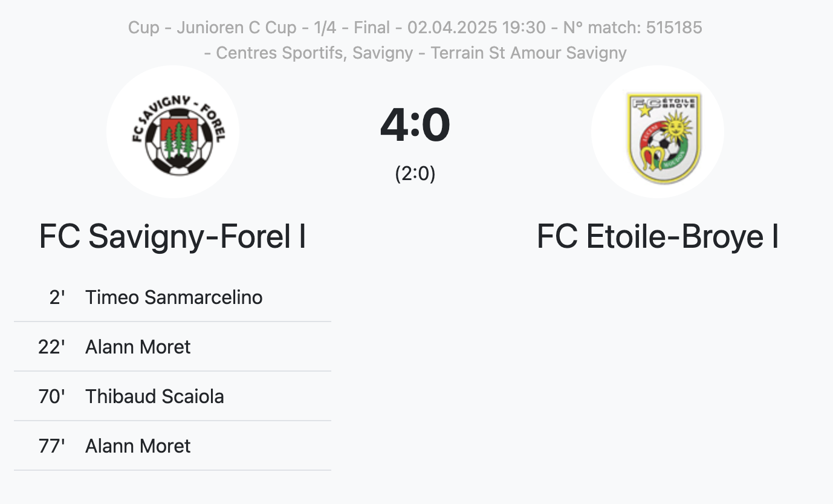Image resolution: width=833 pixels, height=504 pixels.
Task: Click the 22' goal minute marker
Action: tap(52, 347)
